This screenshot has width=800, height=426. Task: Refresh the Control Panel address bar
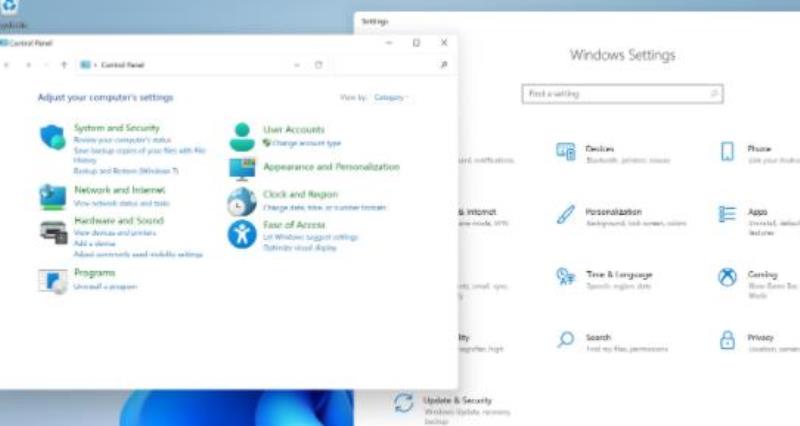(x=318, y=65)
